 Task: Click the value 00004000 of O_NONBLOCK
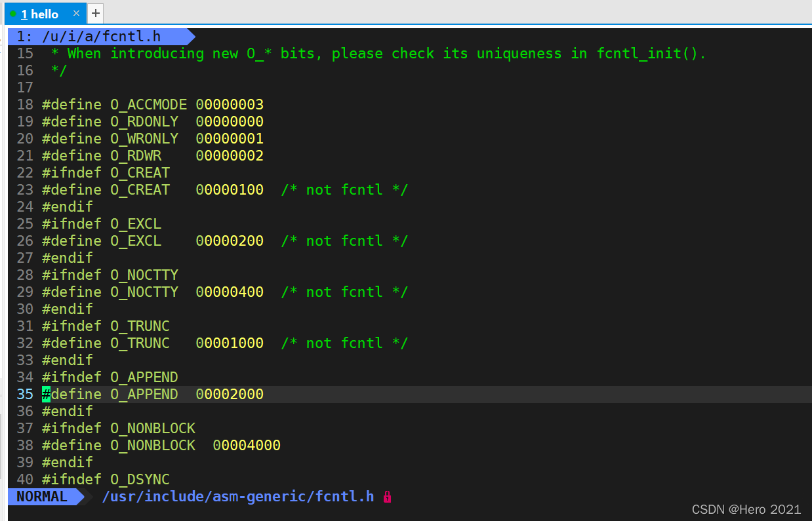247,445
